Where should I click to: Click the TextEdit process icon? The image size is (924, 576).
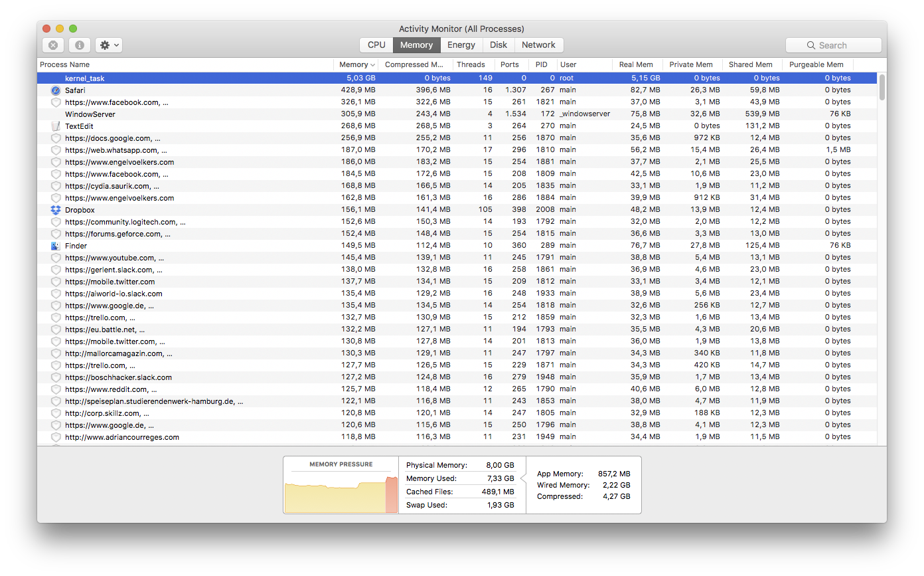[56, 126]
